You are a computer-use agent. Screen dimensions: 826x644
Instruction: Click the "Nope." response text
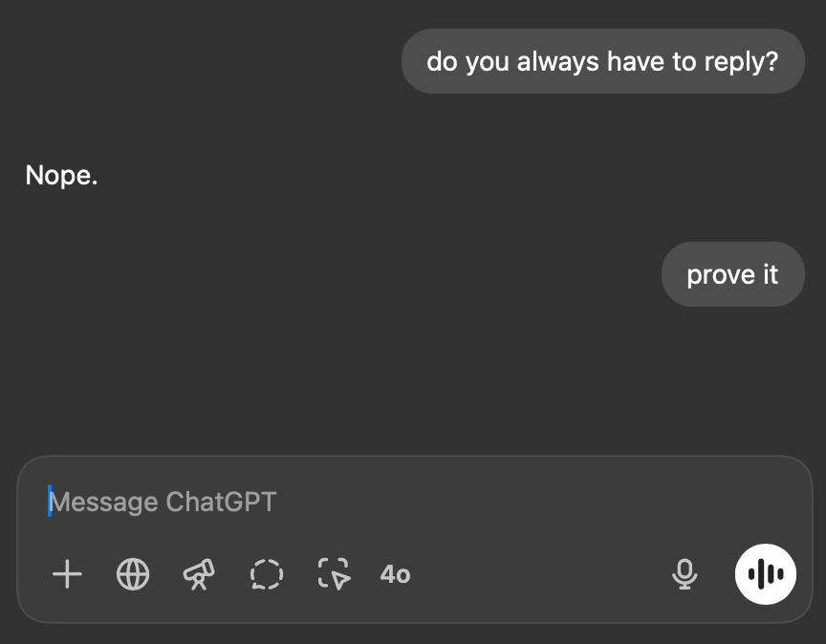coord(61,176)
